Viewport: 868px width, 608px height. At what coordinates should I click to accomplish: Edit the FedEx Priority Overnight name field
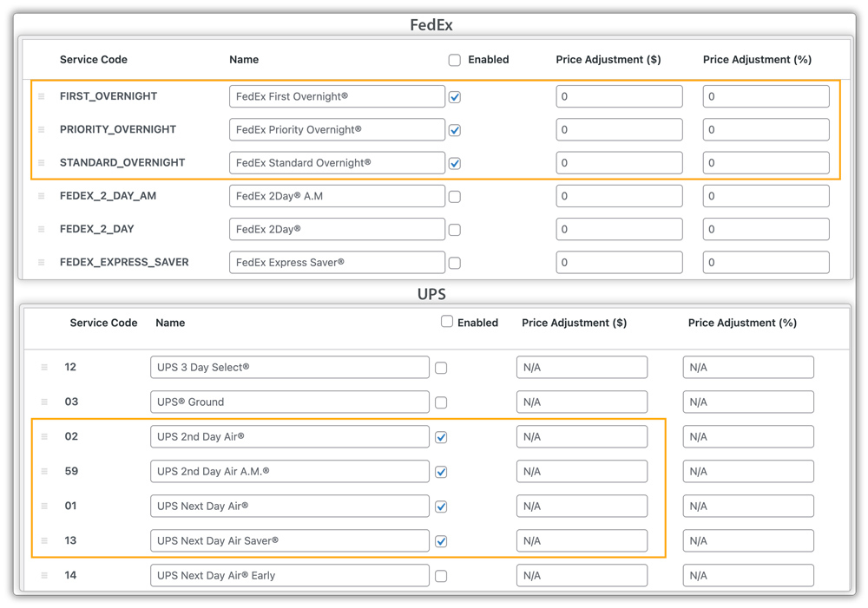[x=337, y=129]
